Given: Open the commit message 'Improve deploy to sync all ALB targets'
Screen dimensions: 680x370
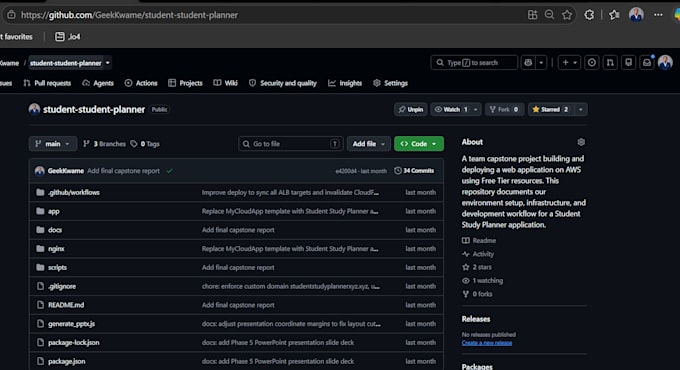Looking at the screenshot, I should (290, 192).
